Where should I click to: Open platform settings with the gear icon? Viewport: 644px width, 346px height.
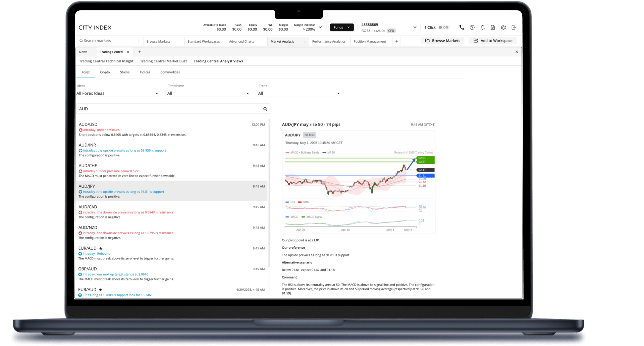[x=503, y=27]
